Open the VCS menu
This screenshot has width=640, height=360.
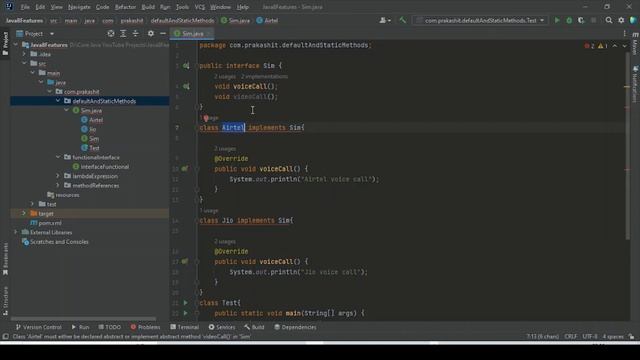(200, 7)
